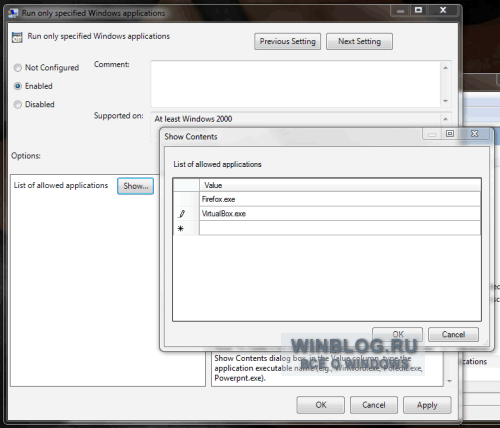Select the Disabled radio button
This screenshot has height=428, width=500.
(x=18, y=104)
